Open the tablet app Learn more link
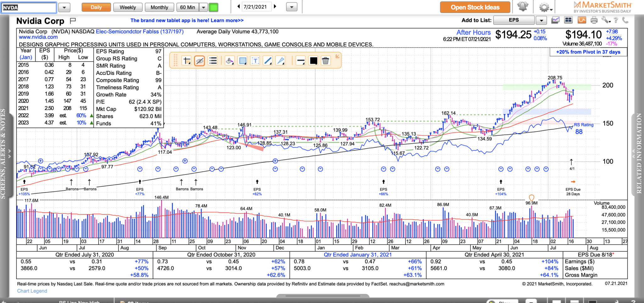Image resolution: width=644 pixels, height=303 pixels. (187, 20)
